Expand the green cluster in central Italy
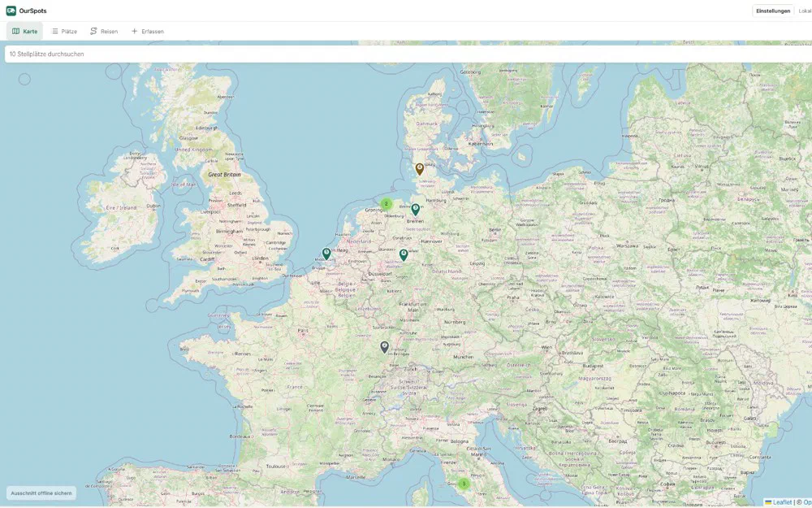 tap(464, 484)
